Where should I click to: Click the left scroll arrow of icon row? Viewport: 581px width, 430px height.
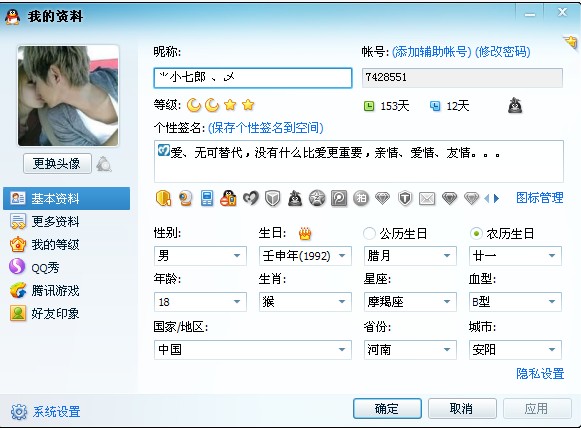click(487, 198)
